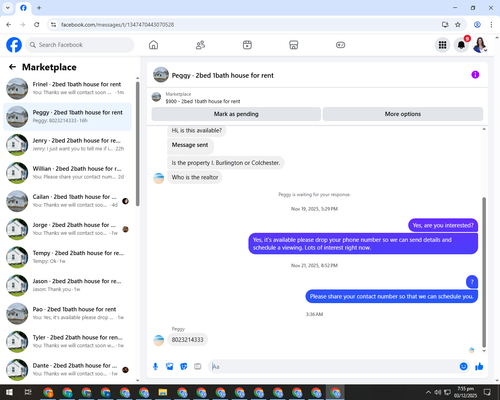This screenshot has width=500, height=400.
Task: Click the chat header listing thumbnail
Action: coord(161,75)
